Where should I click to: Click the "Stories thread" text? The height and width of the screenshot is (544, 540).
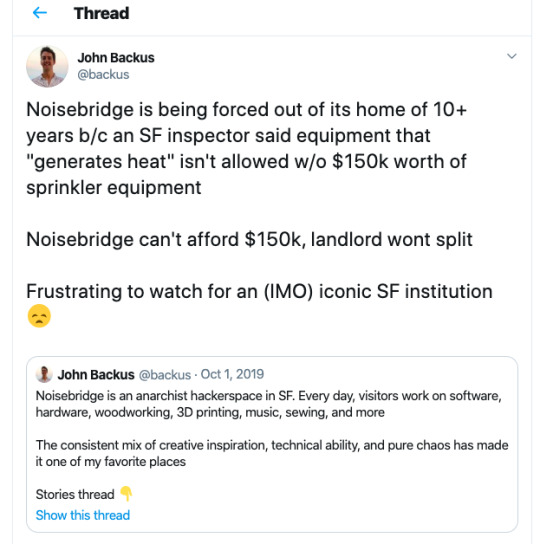(75, 494)
